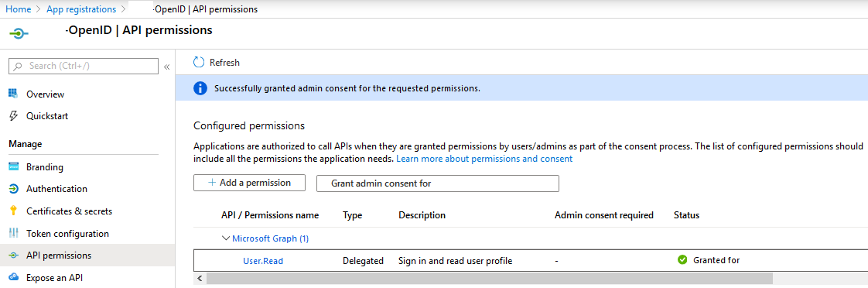Open Certificates & secrets menu item

coord(69,211)
